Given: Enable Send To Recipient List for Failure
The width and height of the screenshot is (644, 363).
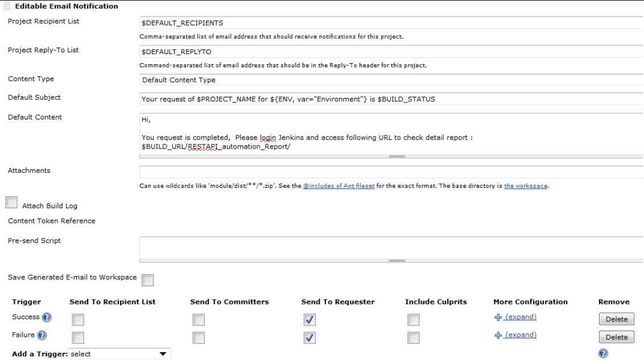Looking at the screenshot, I should (79, 337).
